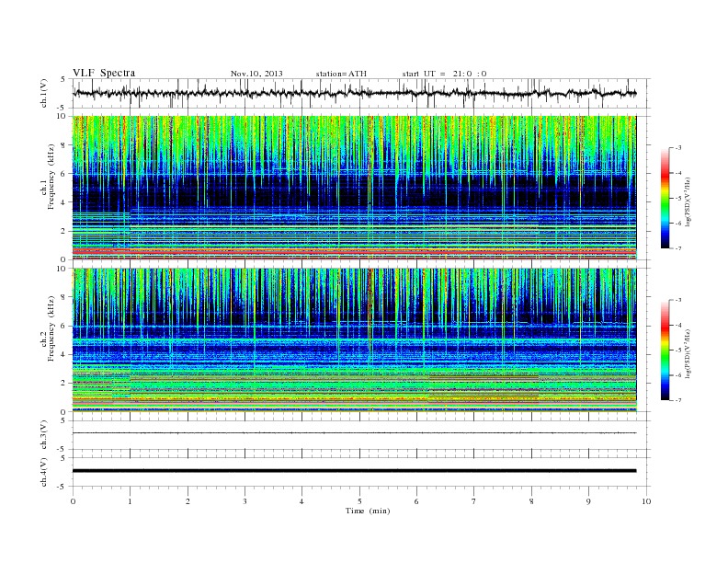Click the "6" tick on the time axis

click(x=416, y=501)
